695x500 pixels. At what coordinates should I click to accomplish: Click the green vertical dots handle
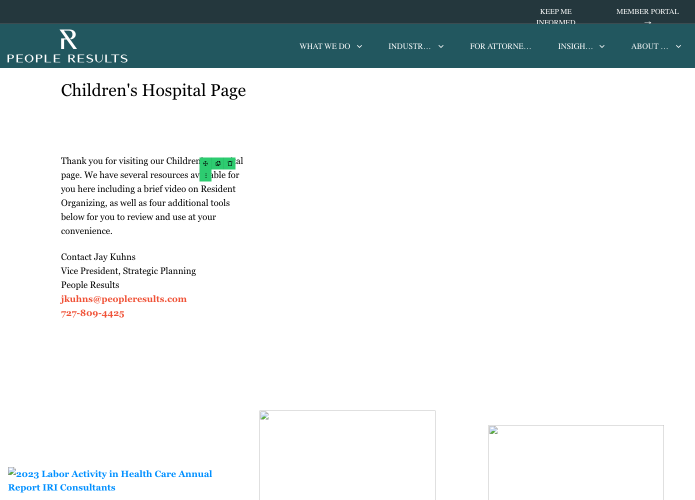[x=206, y=175]
